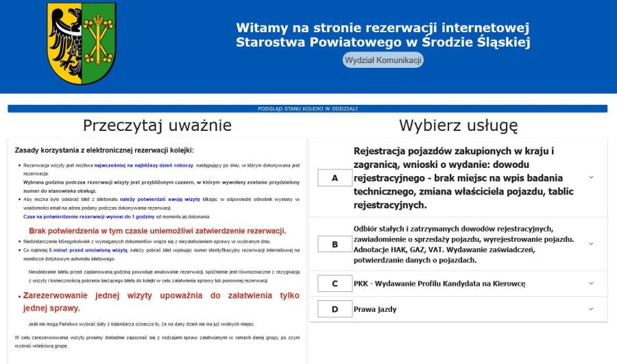Expand the Prawa jazdy chevron

tap(591, 309)
